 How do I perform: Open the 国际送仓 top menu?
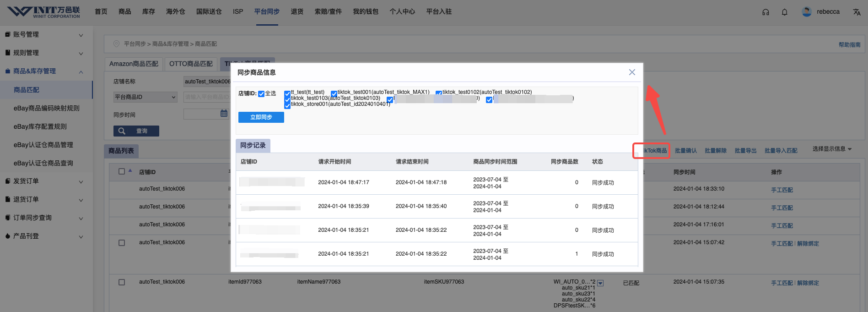coord(209,11)
